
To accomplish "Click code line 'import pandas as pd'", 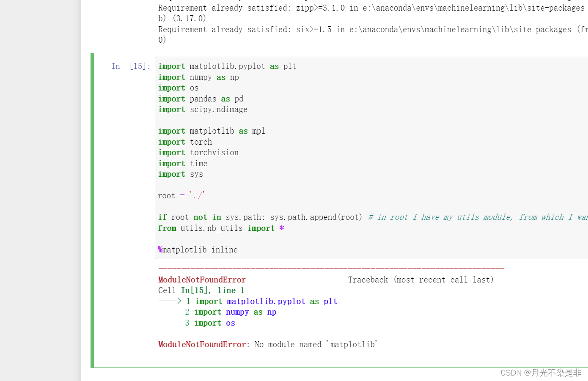I will pyautogui.click(x=201, y=99).
